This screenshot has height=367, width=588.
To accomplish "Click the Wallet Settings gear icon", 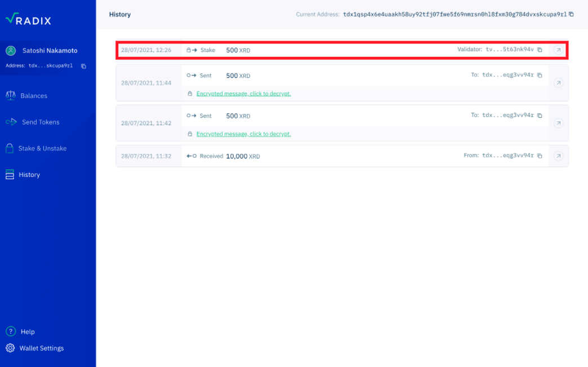I will tap(10, 348).
